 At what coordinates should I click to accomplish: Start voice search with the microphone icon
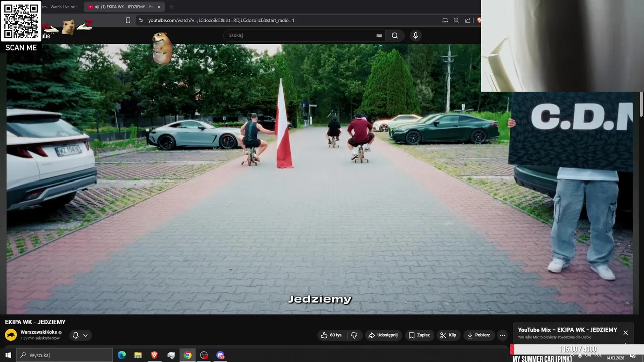(415, 35)
